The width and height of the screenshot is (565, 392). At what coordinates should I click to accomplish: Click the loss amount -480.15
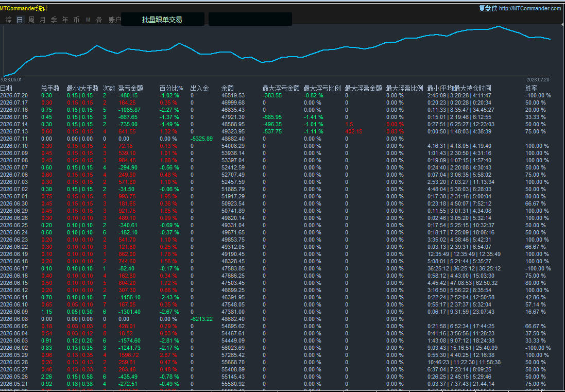click(x=128, y=95)
